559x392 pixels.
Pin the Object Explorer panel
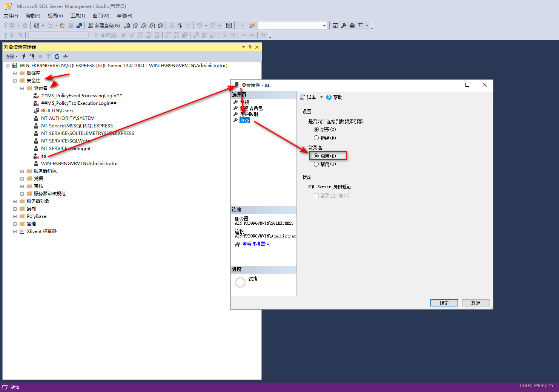coord(250,47)
